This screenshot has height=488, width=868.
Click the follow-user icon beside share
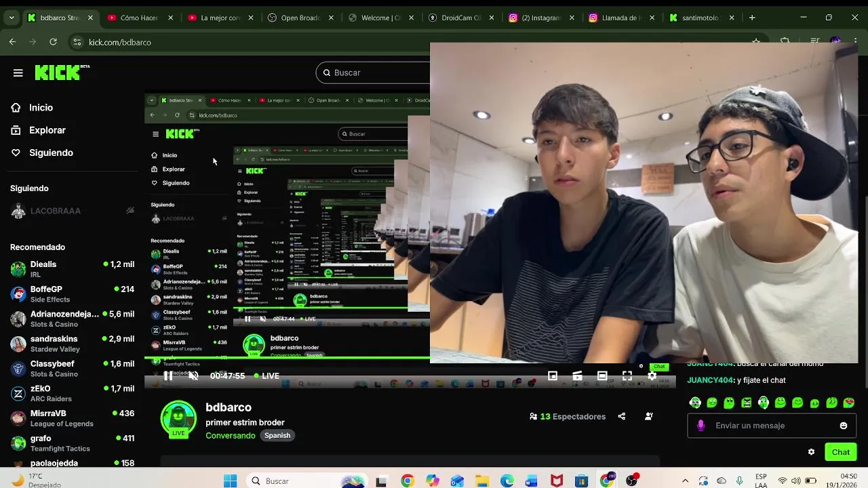coord(649,417)
